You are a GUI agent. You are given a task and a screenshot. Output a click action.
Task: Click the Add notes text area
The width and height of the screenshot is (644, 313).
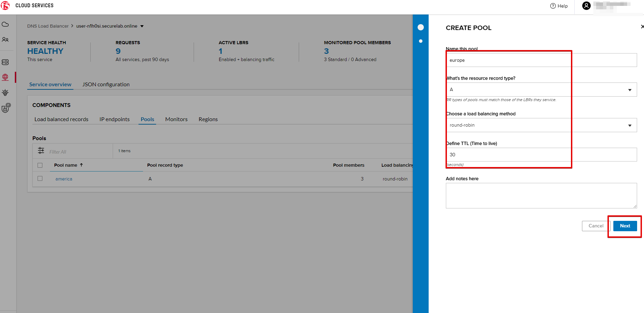click(x=541, y=196)
